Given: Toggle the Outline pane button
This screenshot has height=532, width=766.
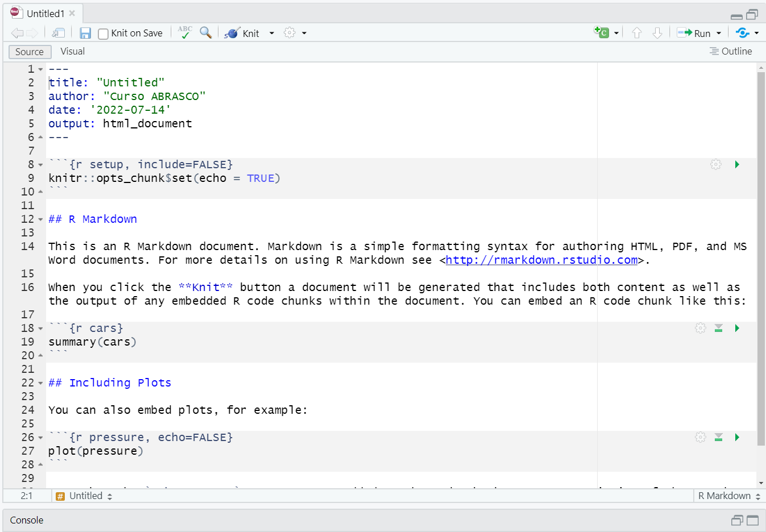Looking at the screenshot, I should [731, 51].
